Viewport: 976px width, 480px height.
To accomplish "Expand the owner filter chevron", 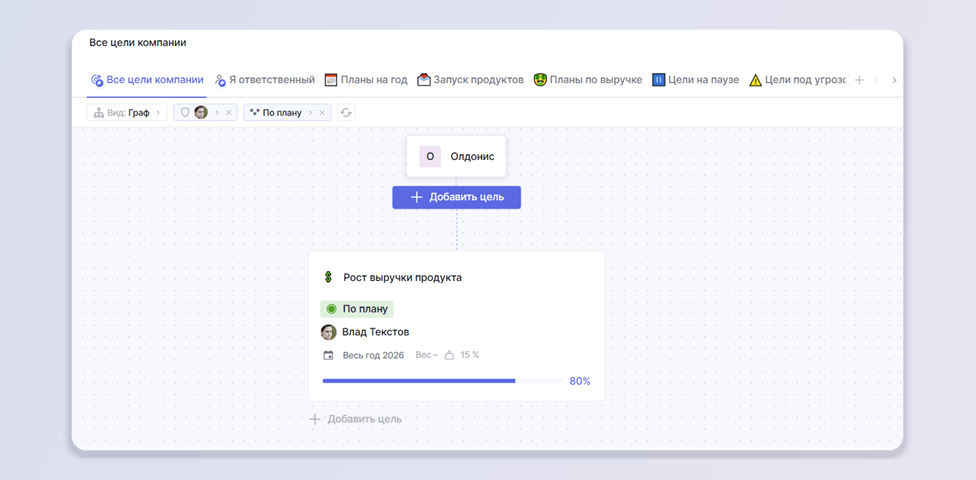I will [217, 113].
